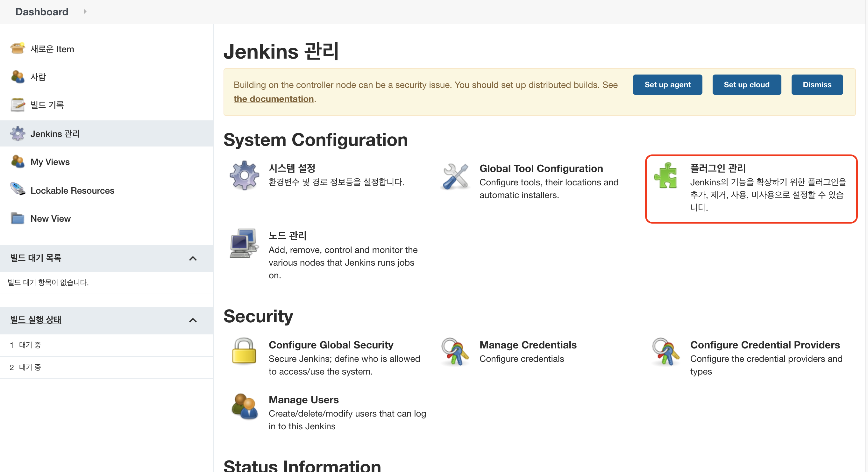Image resolution: width=868 pixels, height=472 pixels.
Task: Open Manage Credentials keys icon
Action: pyautogui.click(x=455, y=352)
